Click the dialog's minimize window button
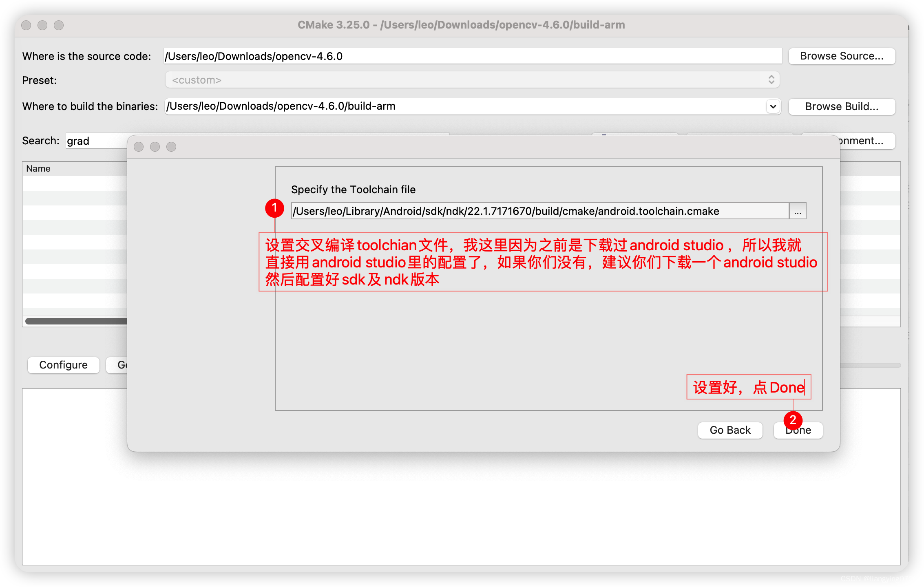Screen dimensions: 924x587 click(x=155, y=147)
